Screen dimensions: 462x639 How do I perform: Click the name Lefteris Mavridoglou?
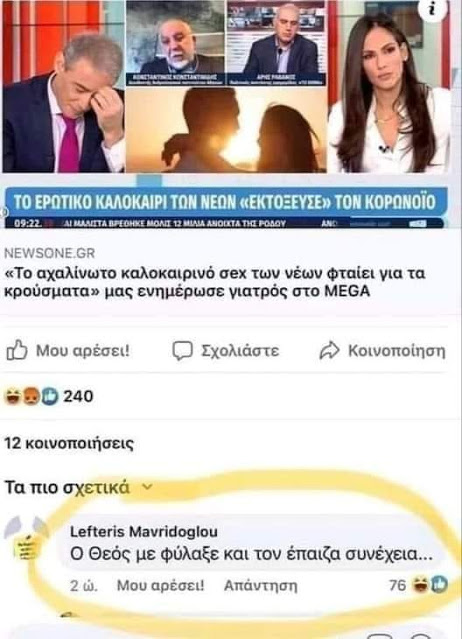click(144, 531)
